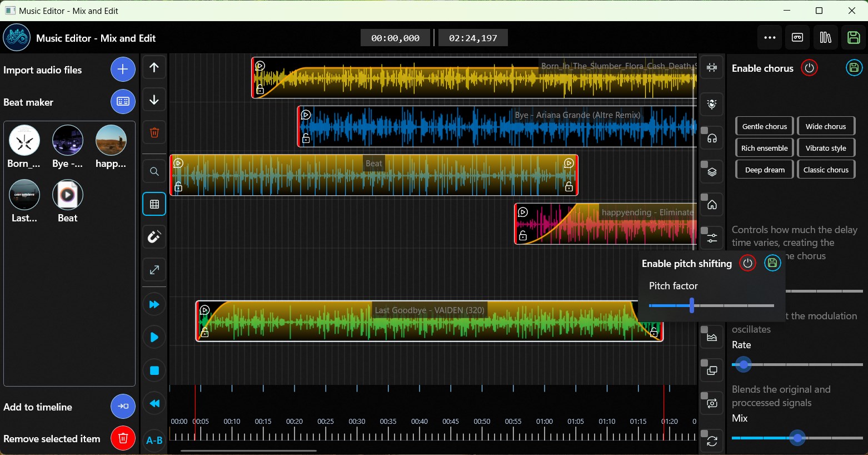The height and width of the screenshot is (455, 868).
Task: Open the layers panel icon
Action: click(x=711, y=171)
